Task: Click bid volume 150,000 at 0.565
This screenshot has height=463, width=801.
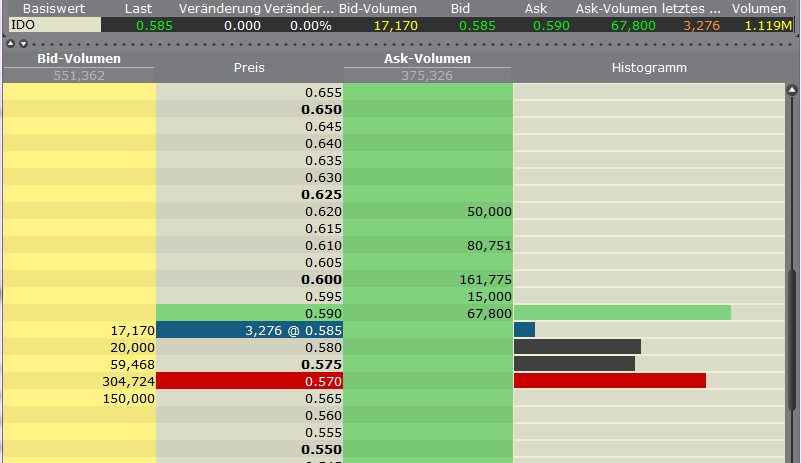Action: coord(128,399)
